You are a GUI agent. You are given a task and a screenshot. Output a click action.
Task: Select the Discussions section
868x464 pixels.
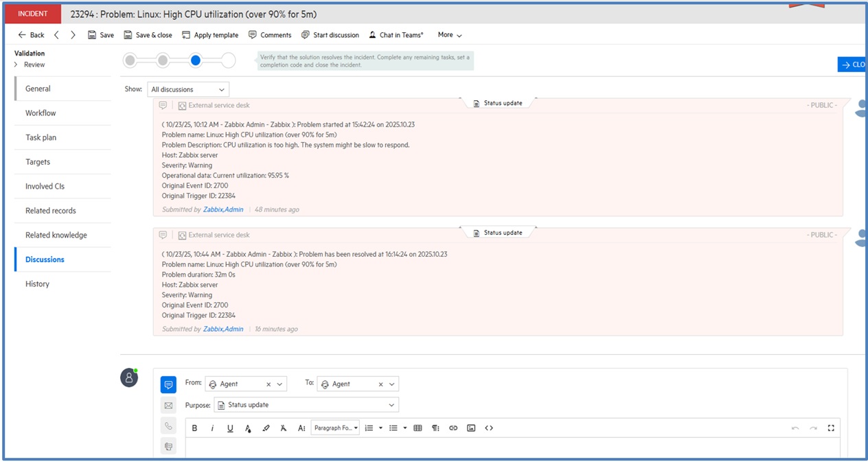click(x=62, y=259)
